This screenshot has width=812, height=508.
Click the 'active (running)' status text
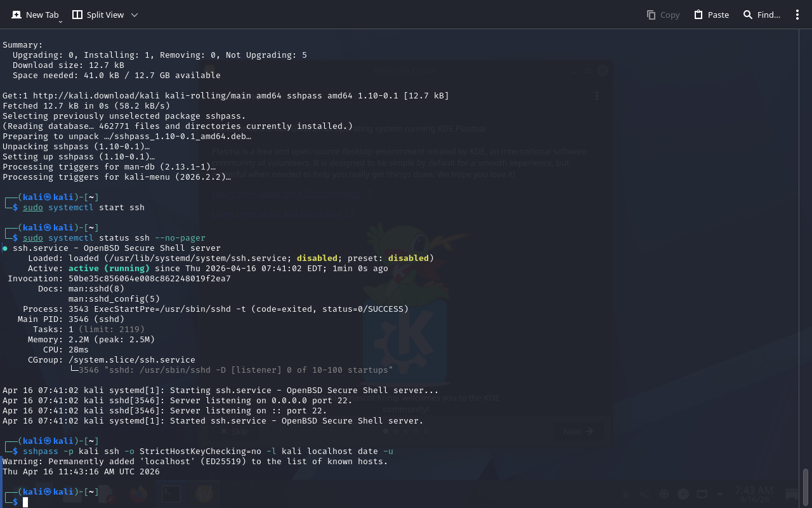109,269
